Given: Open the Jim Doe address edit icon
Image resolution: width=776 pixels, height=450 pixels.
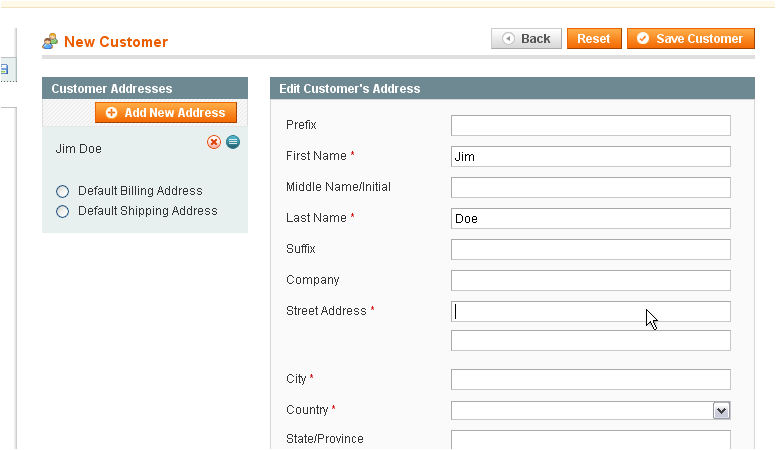Looking at the screenshot, I should click(233, 142).
